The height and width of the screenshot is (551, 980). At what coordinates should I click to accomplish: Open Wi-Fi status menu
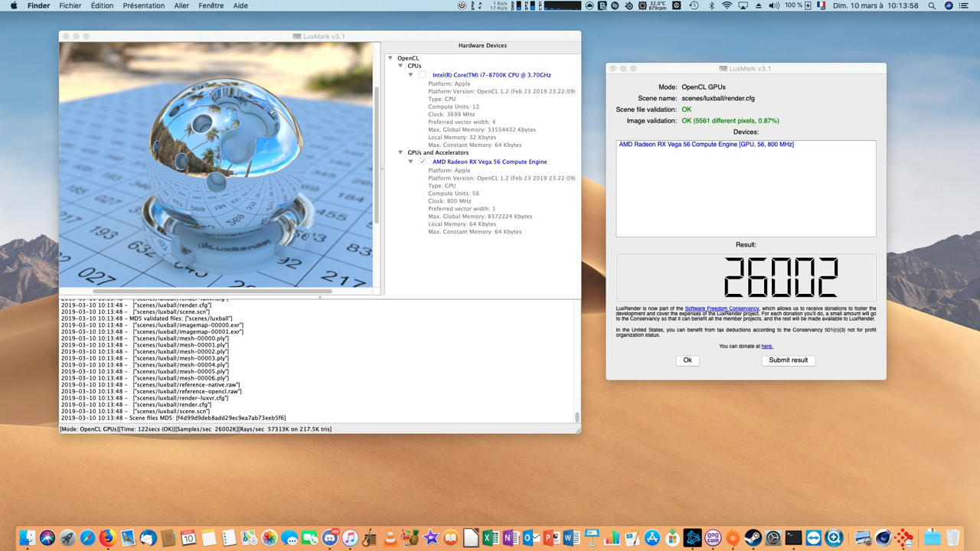(x=726, y=5)
